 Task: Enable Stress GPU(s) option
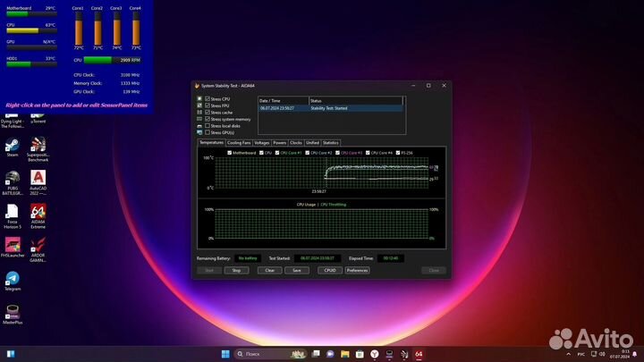[x=208, y=132]
